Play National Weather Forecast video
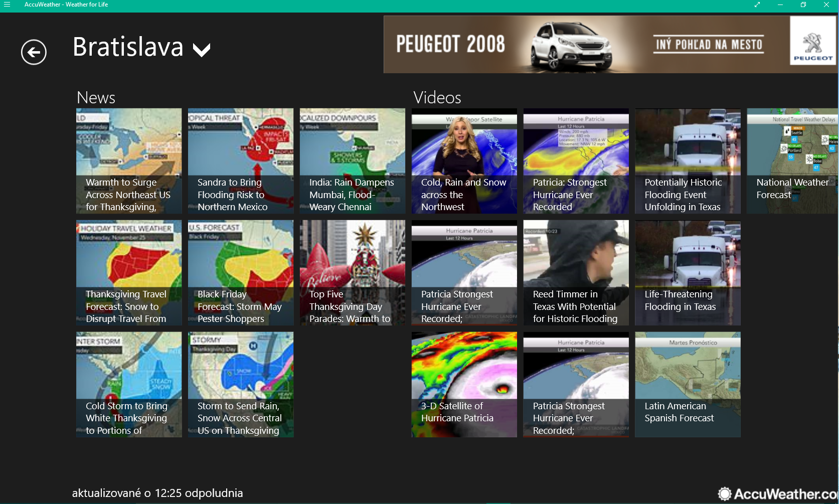The width and height of the screenshot is (839, 504). pos(793,161)
